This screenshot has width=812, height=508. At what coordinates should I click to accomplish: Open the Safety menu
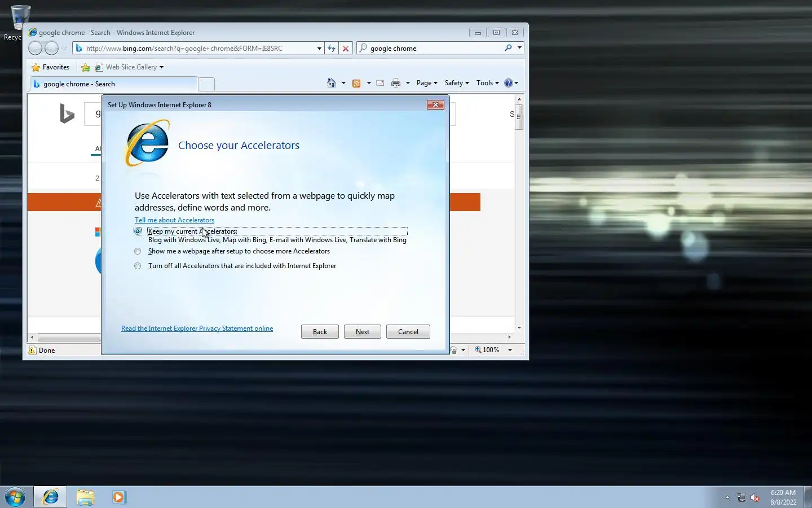(457, 83)
